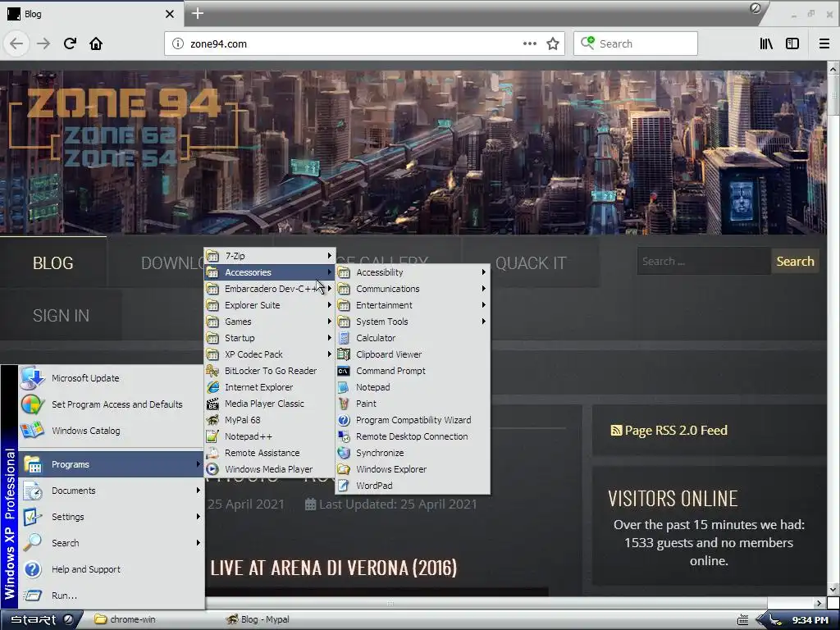The height and width of the screenshot is (630, 840).
Task: Go to the home page icon
Action: 96,43
